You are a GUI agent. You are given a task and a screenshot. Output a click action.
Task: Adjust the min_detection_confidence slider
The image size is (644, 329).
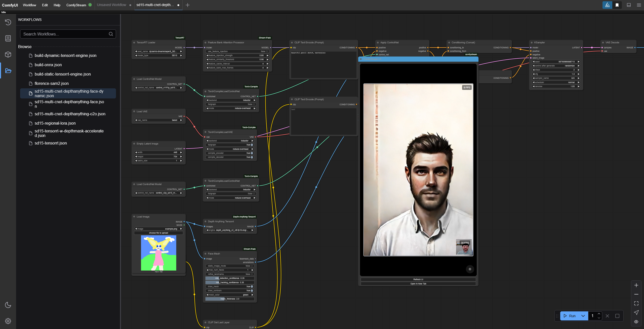(230, 278)
